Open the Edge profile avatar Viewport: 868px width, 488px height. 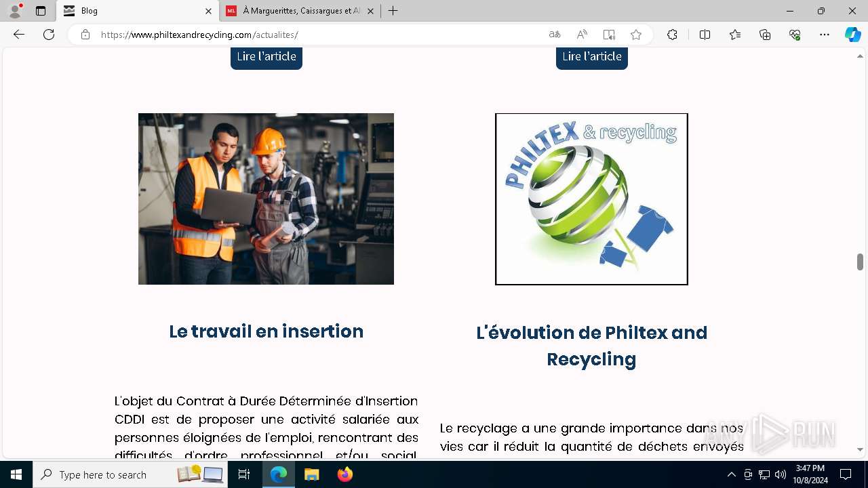click(15, 11)
